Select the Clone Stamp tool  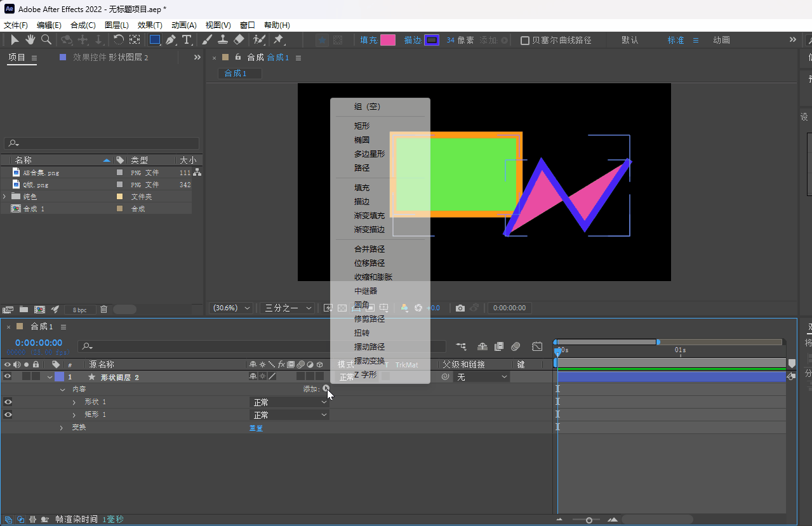coord(223,40)
